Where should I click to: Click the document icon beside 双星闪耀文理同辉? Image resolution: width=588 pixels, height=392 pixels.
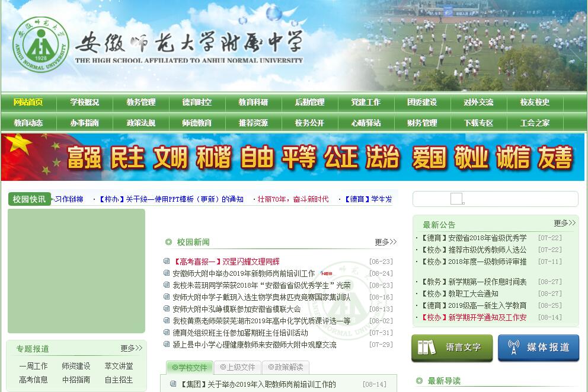tap(167, 262)
